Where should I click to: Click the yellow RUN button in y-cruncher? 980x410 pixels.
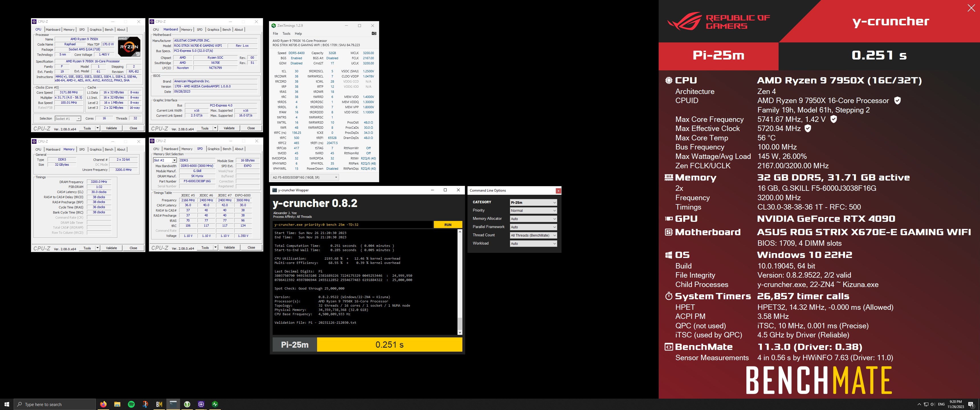[448, 225]
